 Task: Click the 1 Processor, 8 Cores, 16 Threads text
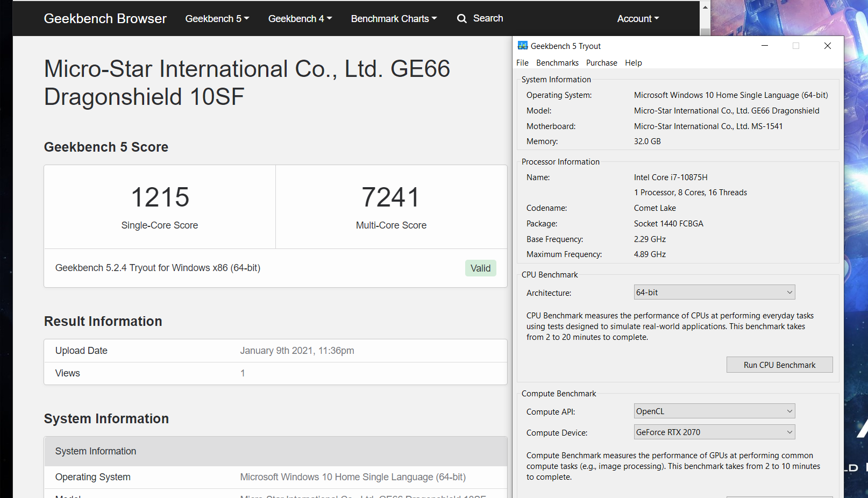point(691,193)
